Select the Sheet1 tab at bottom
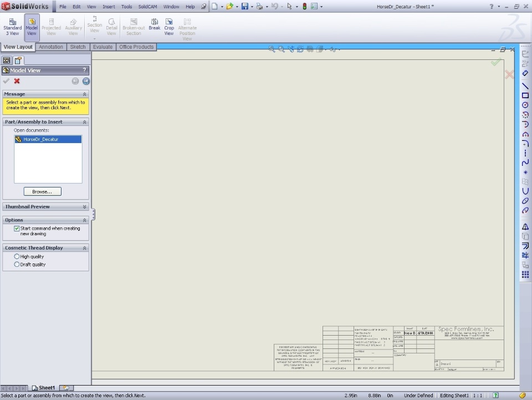The image size is (532, 400). [x=44, y=387]
